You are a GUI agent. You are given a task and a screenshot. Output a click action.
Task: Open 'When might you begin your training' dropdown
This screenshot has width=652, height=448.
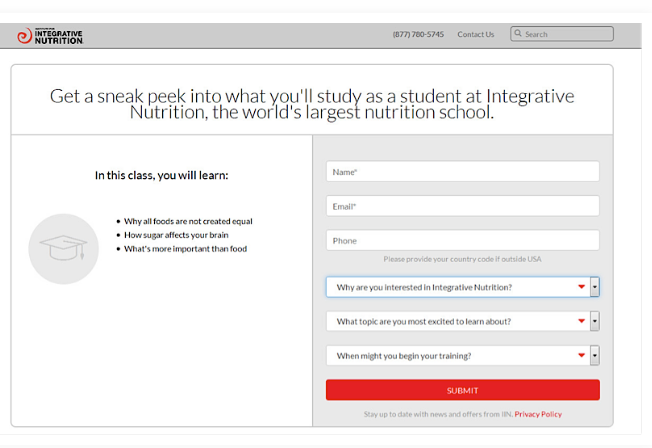[x=462, y=356]
